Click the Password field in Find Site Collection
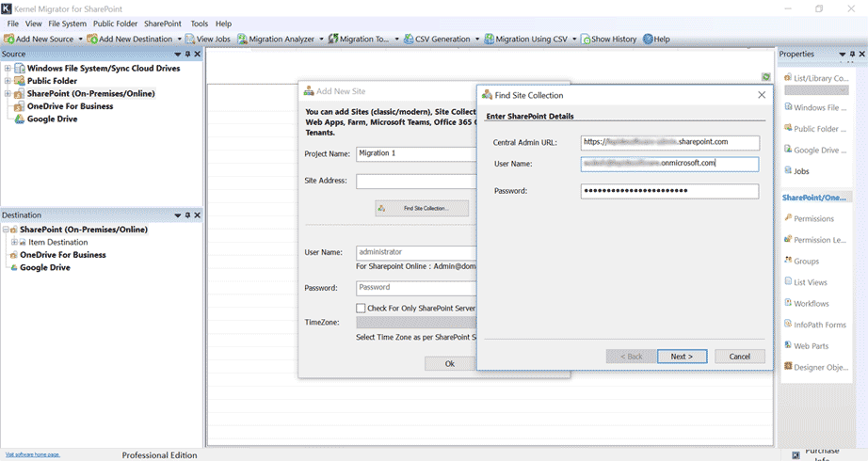The height and width of the screenshot is (461, 868). pos(669,191)
